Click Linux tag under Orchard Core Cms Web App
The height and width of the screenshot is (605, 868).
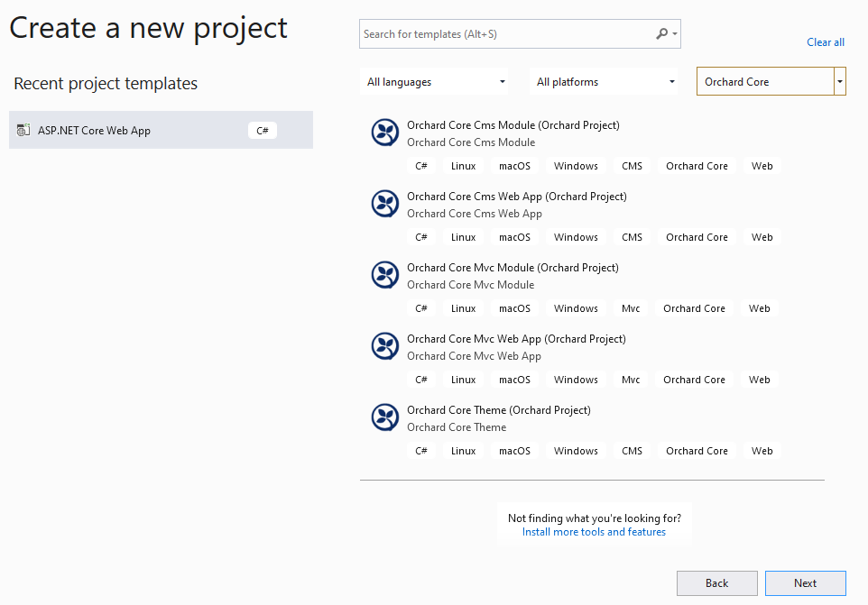tap(464, 237)
